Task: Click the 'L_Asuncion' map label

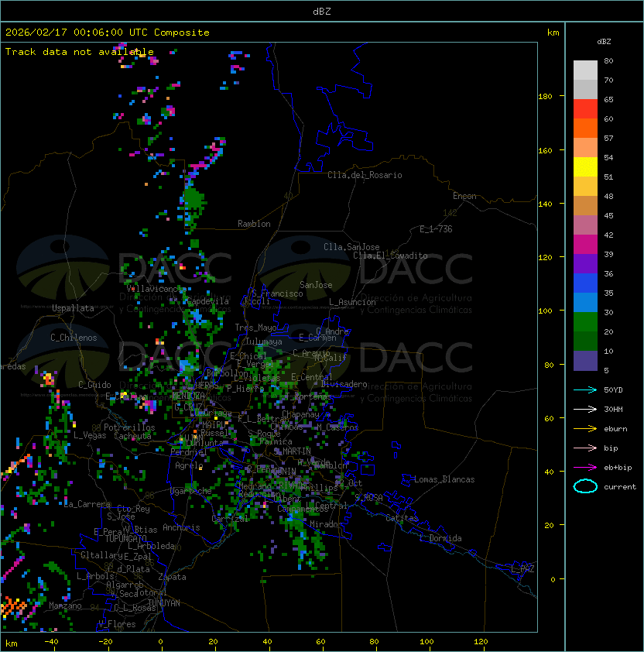Action: [352, 302]
